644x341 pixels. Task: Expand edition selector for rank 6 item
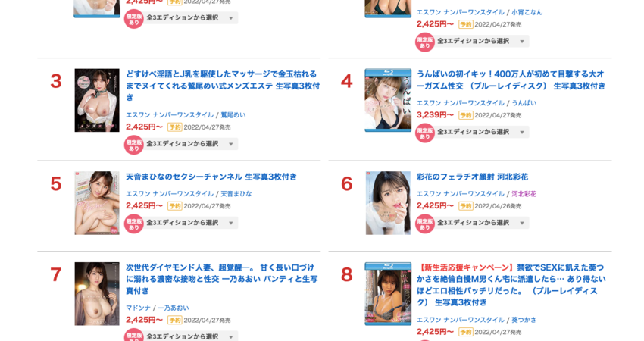click(x=481, y=223)
